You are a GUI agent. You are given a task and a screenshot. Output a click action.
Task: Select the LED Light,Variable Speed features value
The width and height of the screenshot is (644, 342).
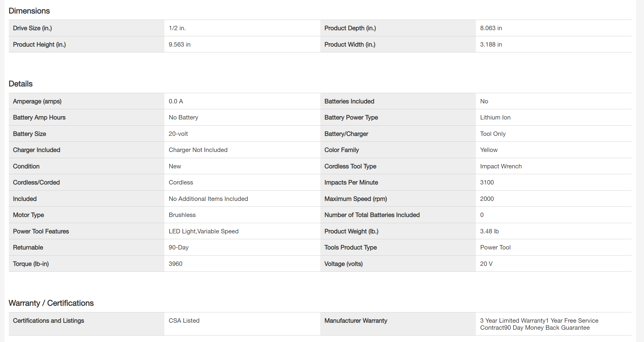[x=204, y=231]
